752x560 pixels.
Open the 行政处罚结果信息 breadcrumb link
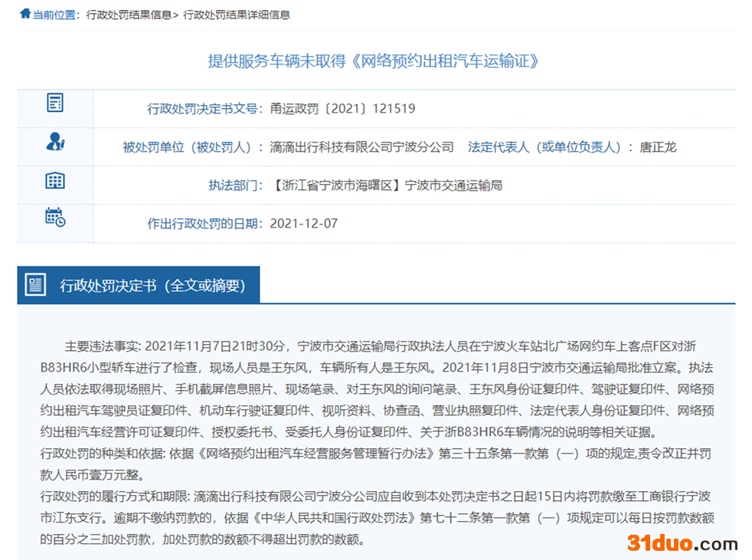click(x=129, y=15)
